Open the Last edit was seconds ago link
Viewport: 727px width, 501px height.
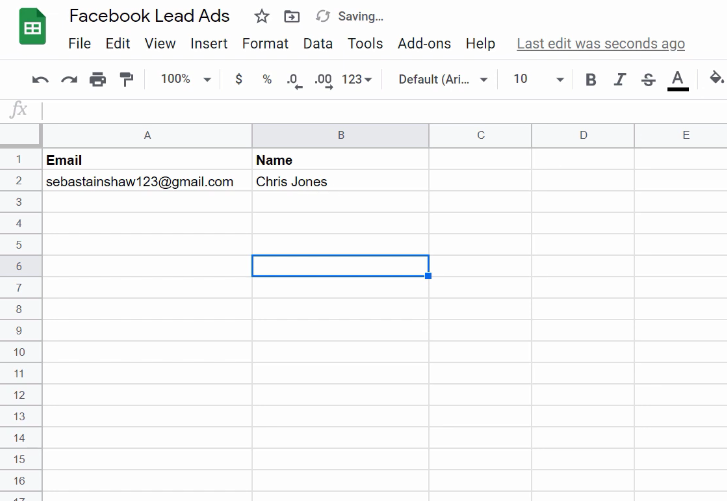click(x=601, y=44)
